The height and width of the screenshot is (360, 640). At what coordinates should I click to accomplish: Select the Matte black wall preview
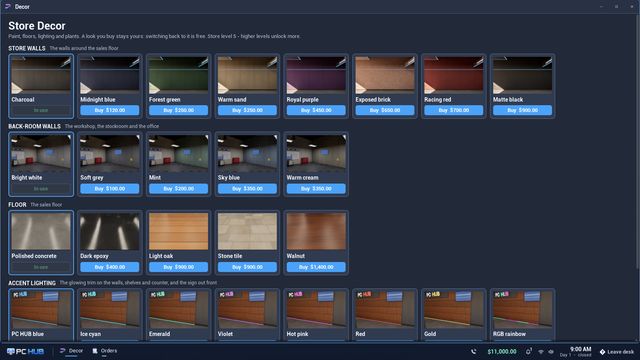click(522, 75)
